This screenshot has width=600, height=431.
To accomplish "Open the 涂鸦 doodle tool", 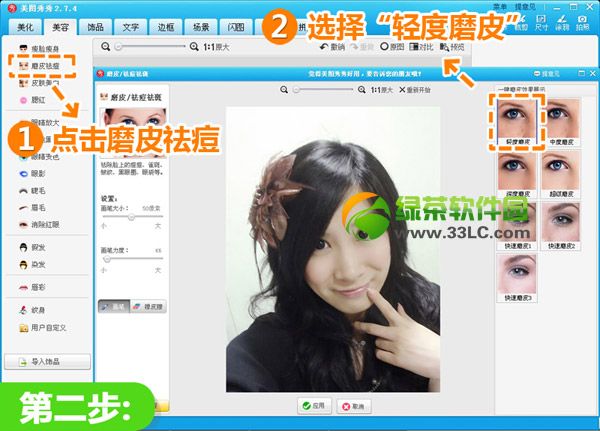I will pyautogui.click(x=562, y=23).
